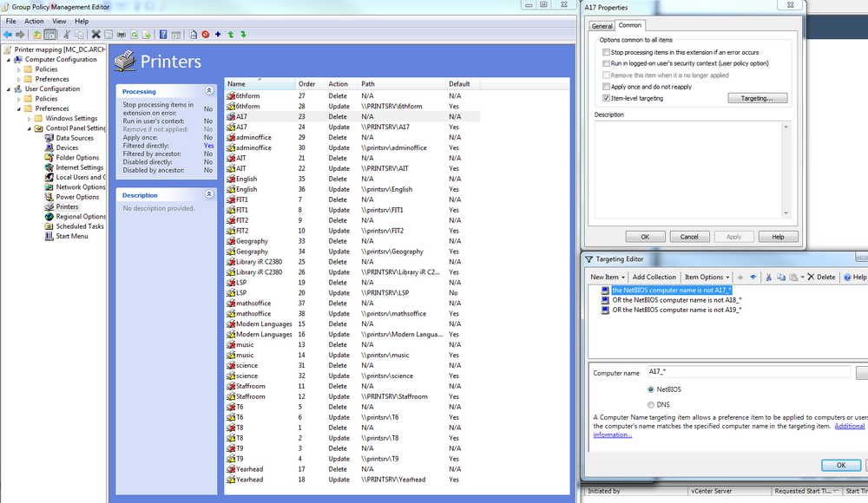868x503 pixels.
Task: Click the Export List toolbar icon
Action: tap(147, 35)
